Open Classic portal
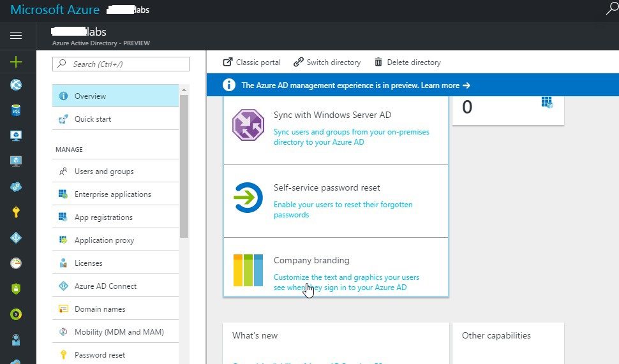 (x=251, y=62)
